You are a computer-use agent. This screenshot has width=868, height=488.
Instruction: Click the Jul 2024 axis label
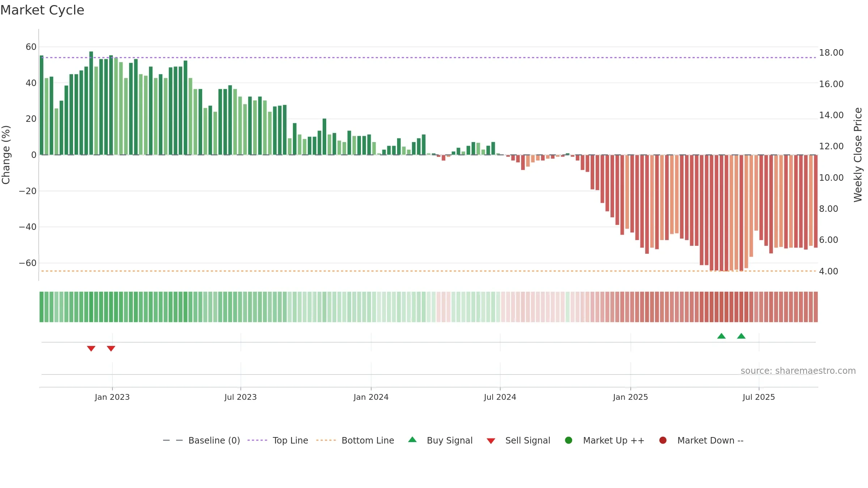coord(500,397)
